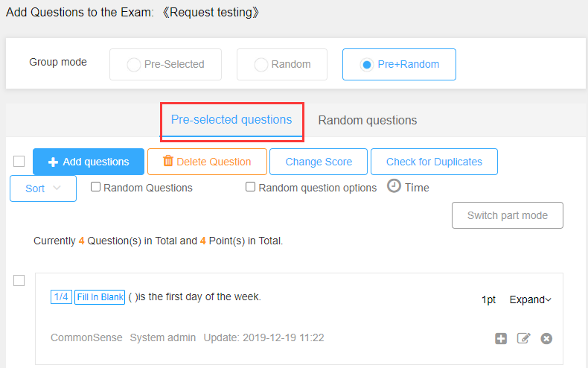Click the plus icon in Add questions
This screenshot has height=368, width=588.
click(x=54, y=162)
